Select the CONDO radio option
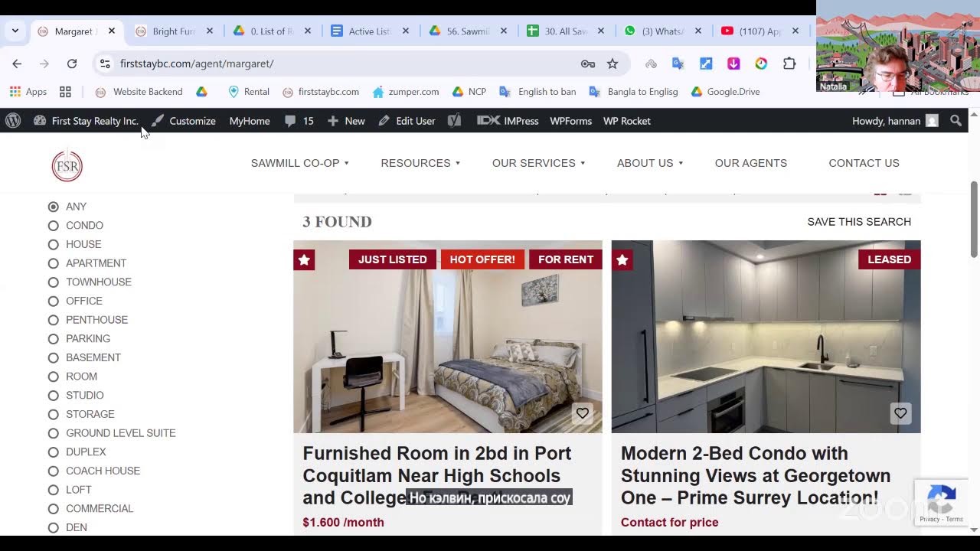This screenshot has height=551, width=980. tap(53, 226)
